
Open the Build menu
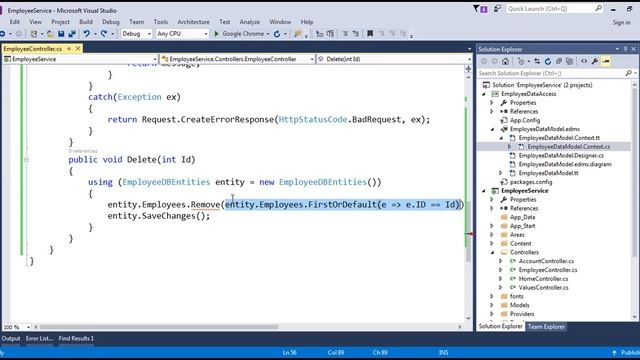point(86,22)
